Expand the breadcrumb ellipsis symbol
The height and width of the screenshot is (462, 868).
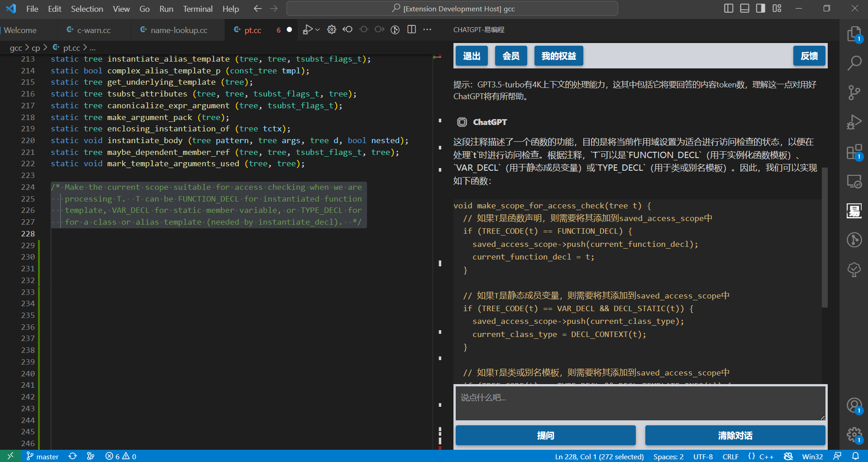tap(92, 48)
